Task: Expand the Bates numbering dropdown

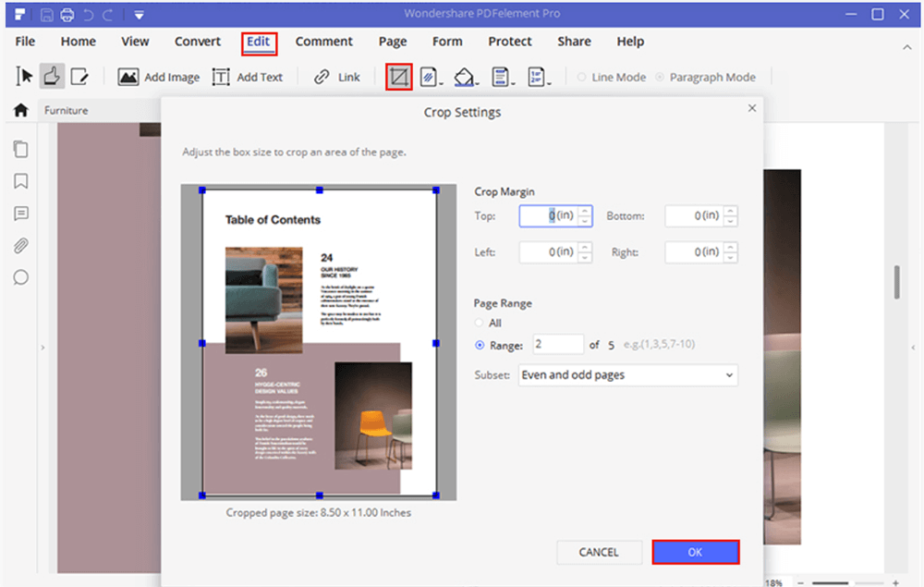Action: click(549, 83)
